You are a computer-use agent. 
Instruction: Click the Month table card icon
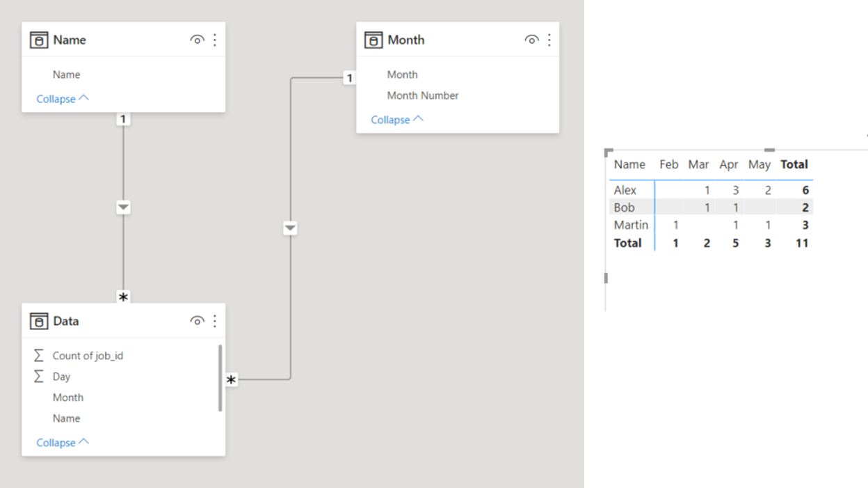click(x=373, y=40)
